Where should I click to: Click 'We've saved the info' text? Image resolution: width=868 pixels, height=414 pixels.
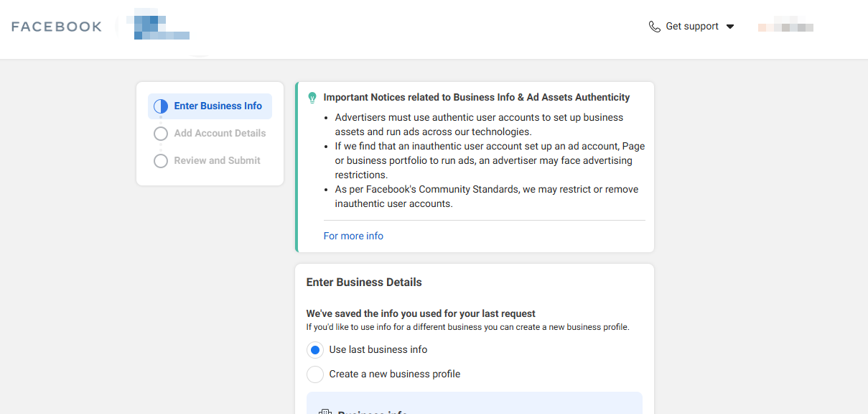tap(421, 313)
